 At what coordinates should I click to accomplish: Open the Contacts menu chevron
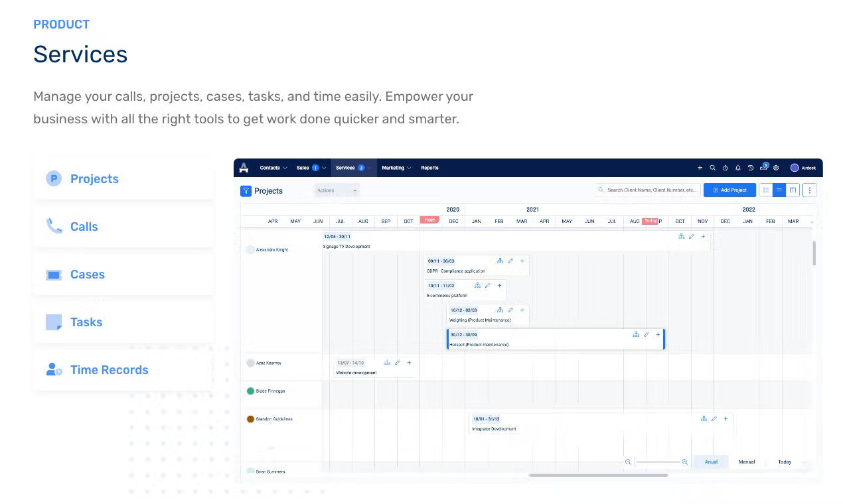(284, 168)
